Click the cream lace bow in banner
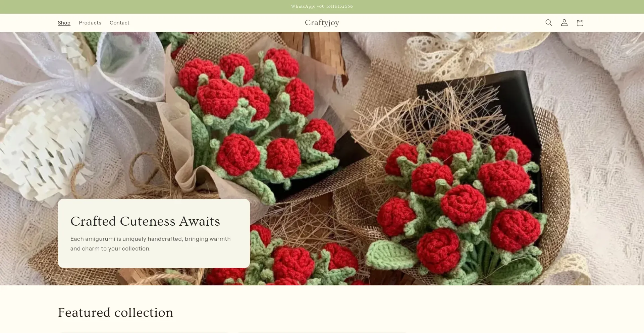Screen dimensions: 644x333 [466, 54]
